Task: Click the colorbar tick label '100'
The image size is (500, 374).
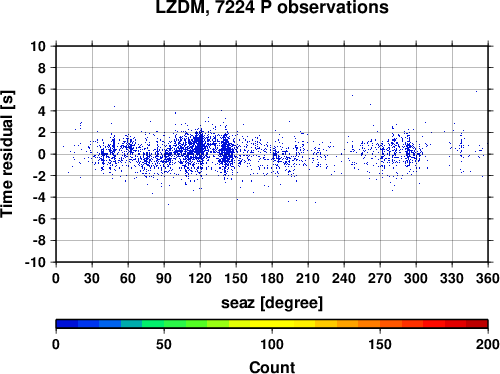Action: (x=272, y=344)
